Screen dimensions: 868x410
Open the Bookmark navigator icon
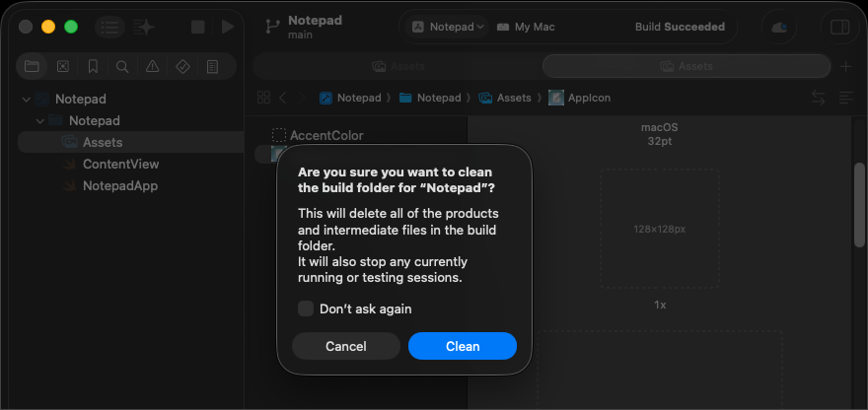[93, 67]
